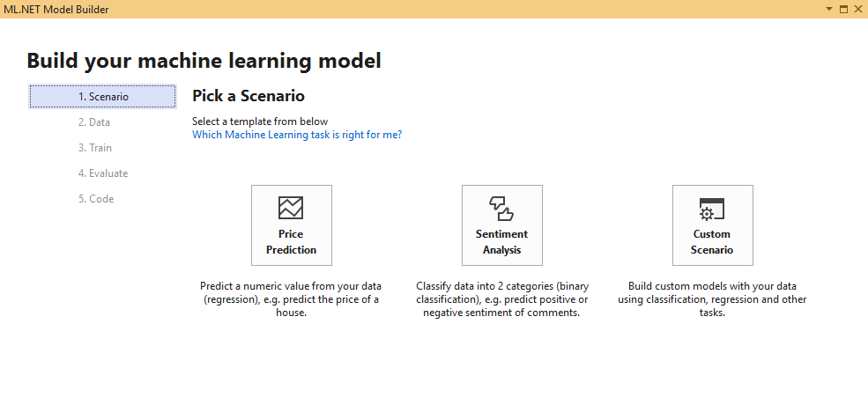Click the 'Select a template from below' text
The width and height of the screenshot is (868, 405).
click(260, 121)
